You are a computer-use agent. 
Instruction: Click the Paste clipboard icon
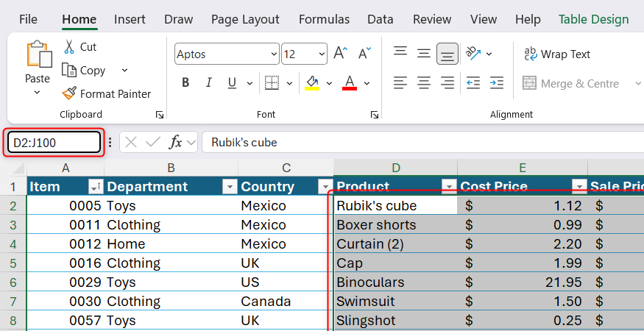pyautogui.click(x=39, y=54)
